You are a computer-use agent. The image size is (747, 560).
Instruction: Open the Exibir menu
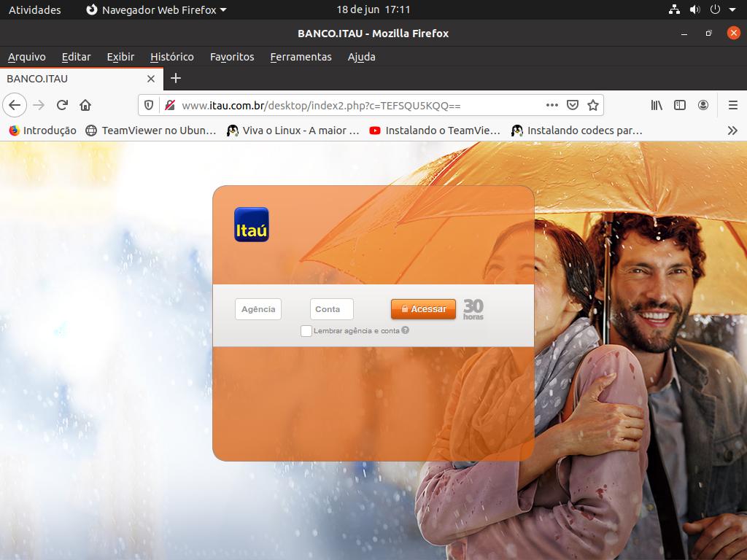point(120,57)
